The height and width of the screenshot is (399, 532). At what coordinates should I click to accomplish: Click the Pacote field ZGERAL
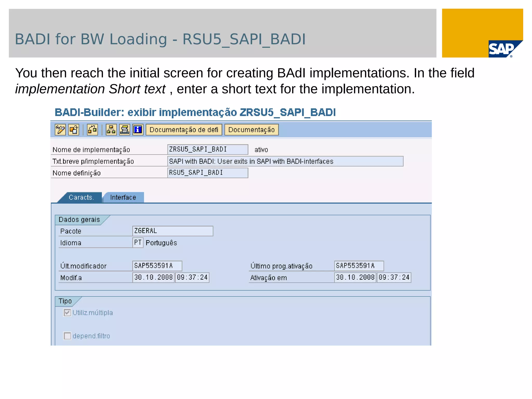173,231
